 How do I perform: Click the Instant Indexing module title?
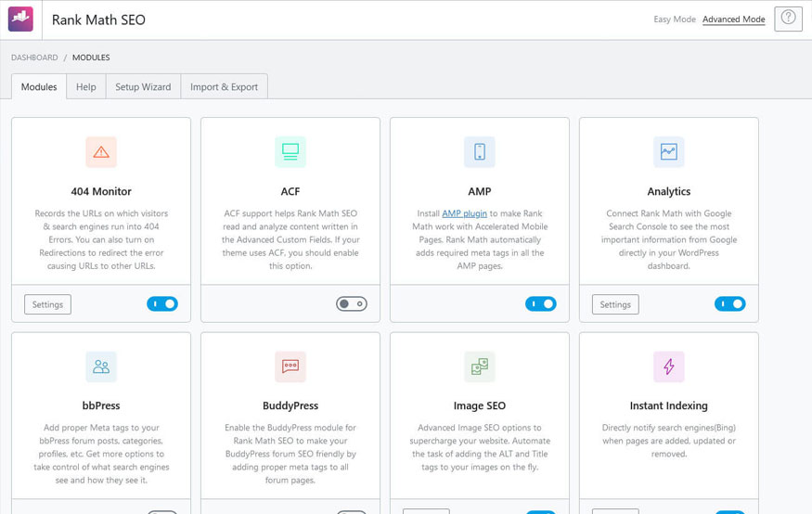click(668, 405)
